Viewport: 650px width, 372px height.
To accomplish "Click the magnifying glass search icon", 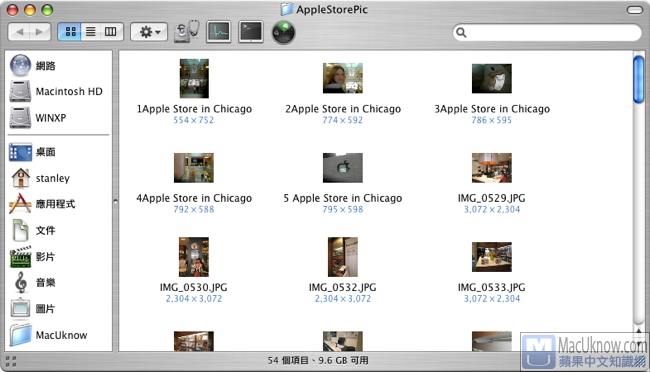I will point(461,32).
